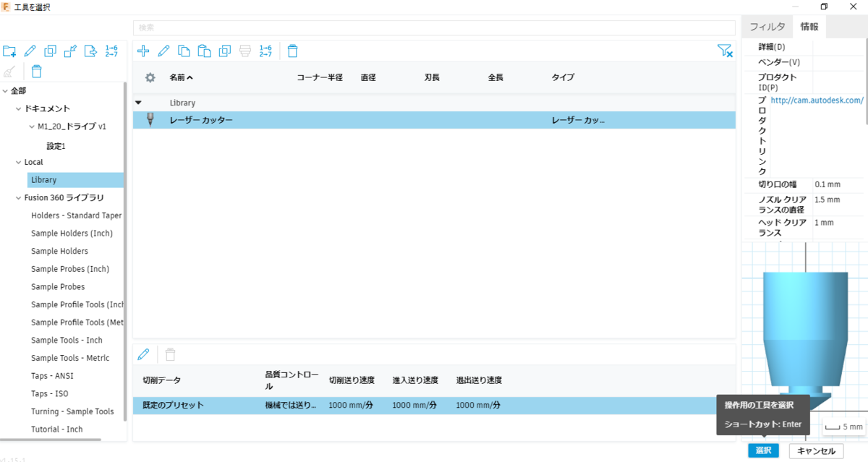
Task: Clear active filters with the funnel icon
Action: (725, 51)
